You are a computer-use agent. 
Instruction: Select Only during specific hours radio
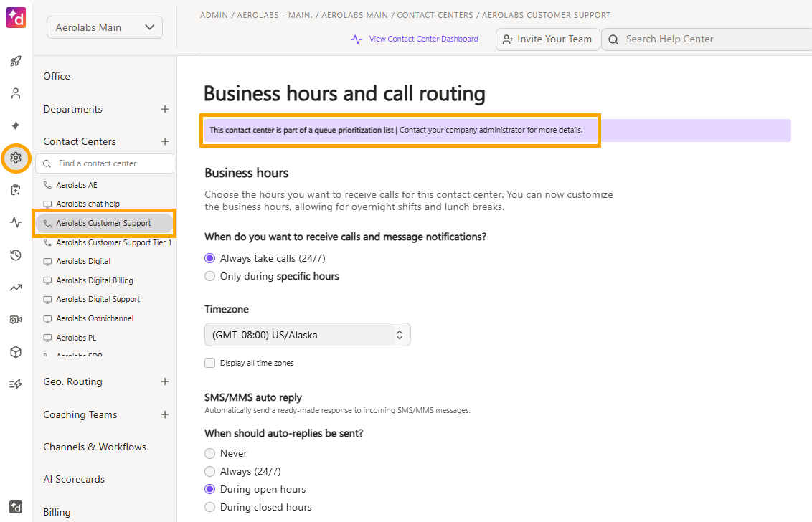(209, 276)
